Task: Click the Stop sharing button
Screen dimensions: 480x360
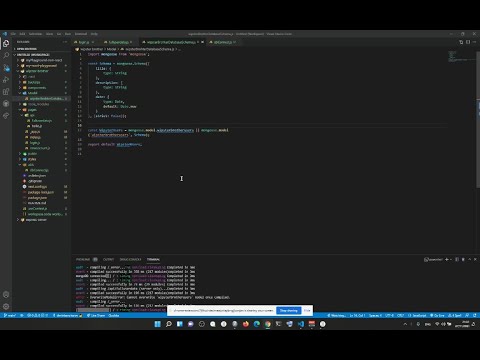Action: coord(289,310)
